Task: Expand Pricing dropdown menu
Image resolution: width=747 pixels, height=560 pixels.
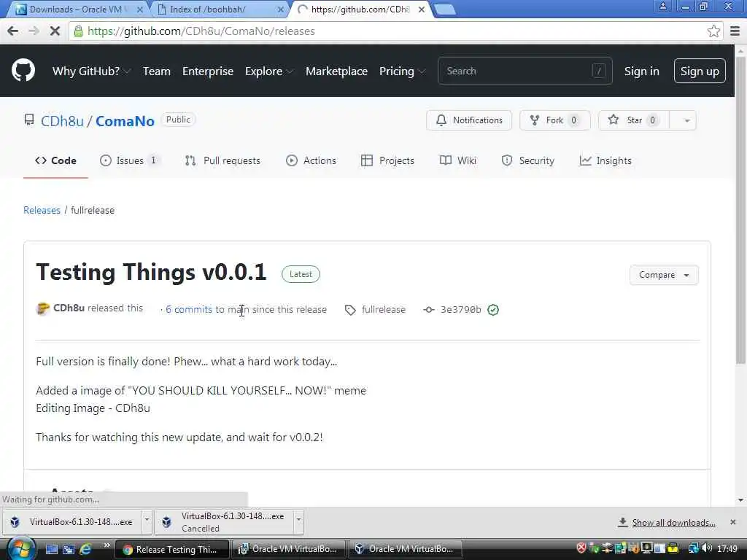Action: 402,71
